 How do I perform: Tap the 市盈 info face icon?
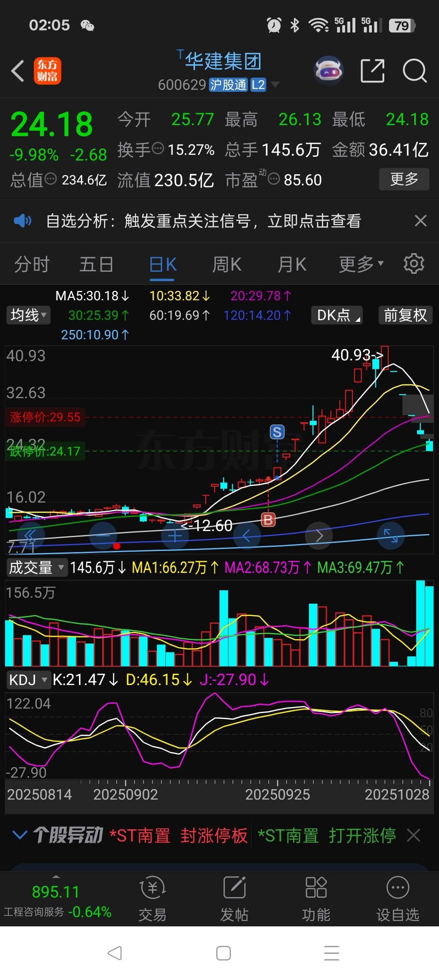[x=274, y=178]
